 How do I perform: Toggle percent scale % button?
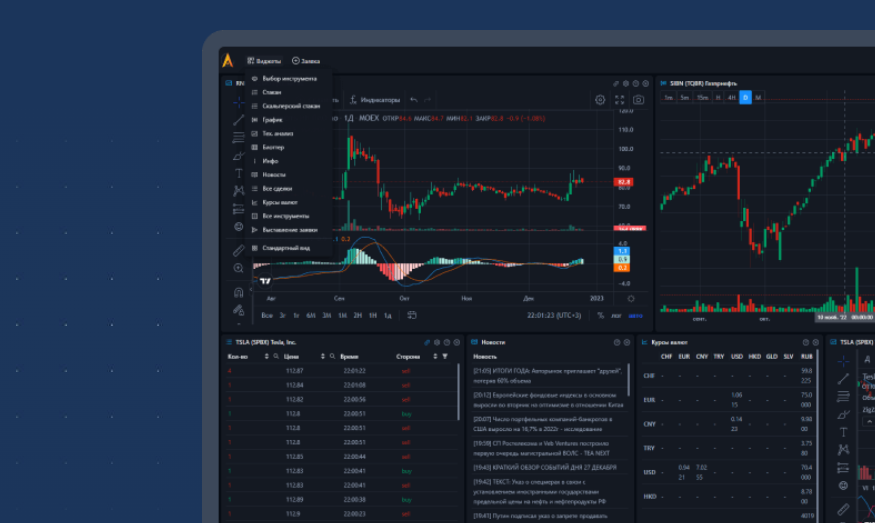coord(600,315)
